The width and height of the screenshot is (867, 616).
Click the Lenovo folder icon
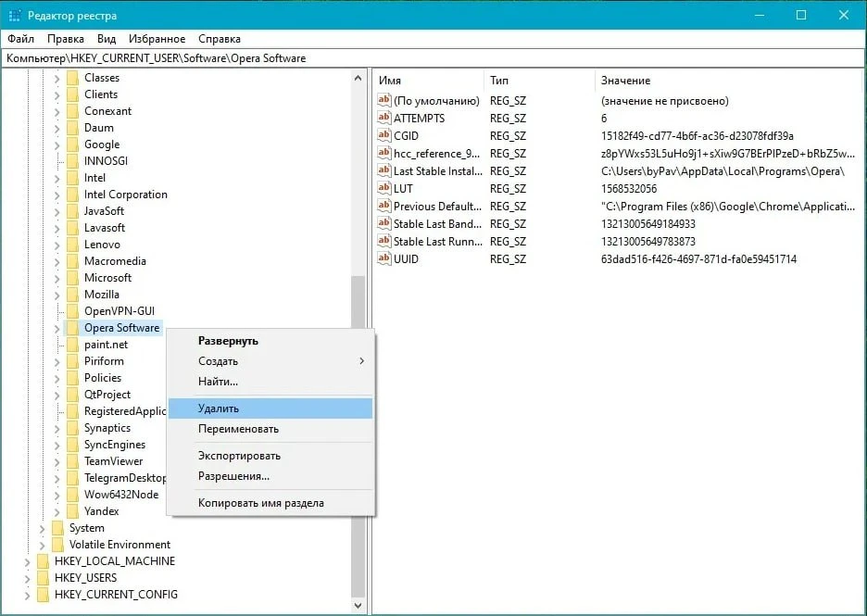(x=72, y=245)
